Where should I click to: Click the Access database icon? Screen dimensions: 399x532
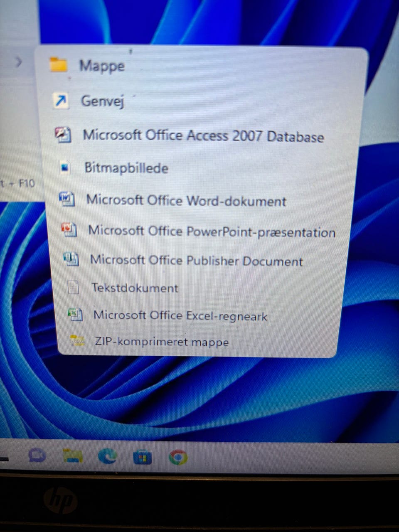(x=64, y=135)
